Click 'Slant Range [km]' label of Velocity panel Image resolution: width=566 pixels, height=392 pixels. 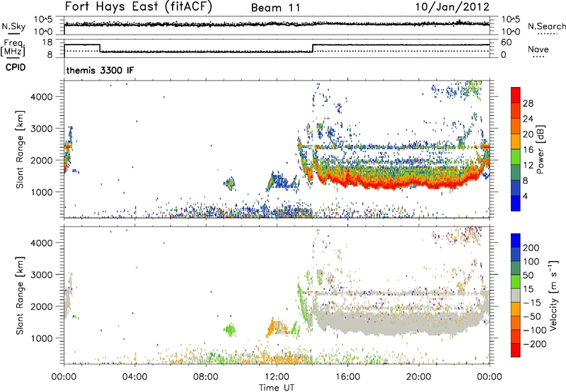pyautogui.click(x=20, y=296)
